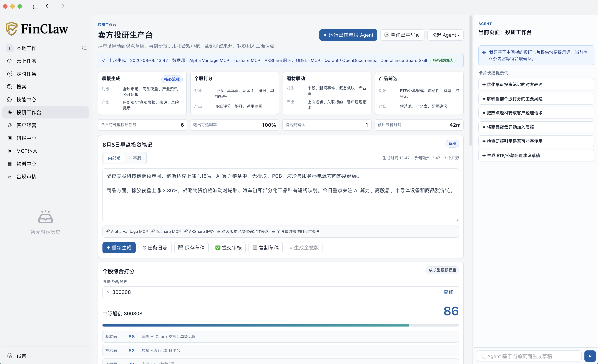
Task: Click the FinClaw shield logo
Action: (x=11, y=29)
